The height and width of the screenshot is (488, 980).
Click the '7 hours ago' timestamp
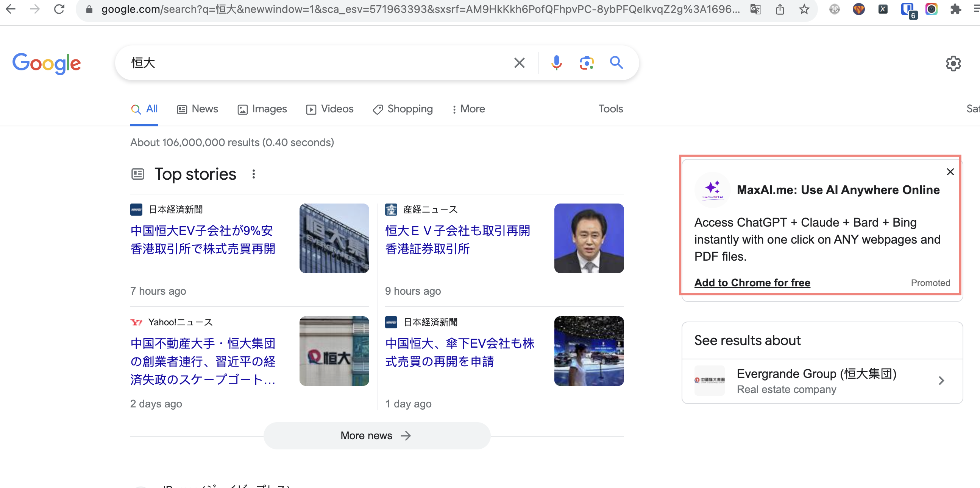click(x=158, y=291)
